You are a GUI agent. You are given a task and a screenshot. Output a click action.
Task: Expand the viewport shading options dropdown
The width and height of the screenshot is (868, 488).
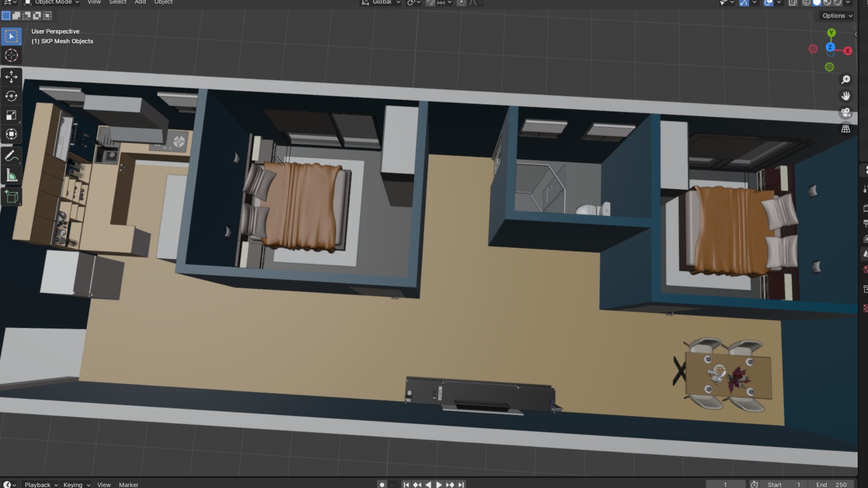coord(848,2)
